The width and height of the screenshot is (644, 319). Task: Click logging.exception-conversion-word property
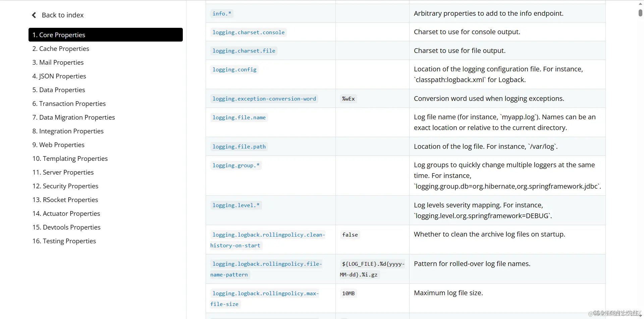click(264, 99)
